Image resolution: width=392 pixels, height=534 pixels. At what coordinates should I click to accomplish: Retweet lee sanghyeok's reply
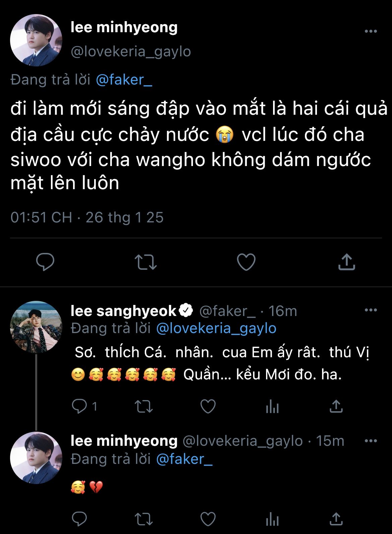click(144, 407)
